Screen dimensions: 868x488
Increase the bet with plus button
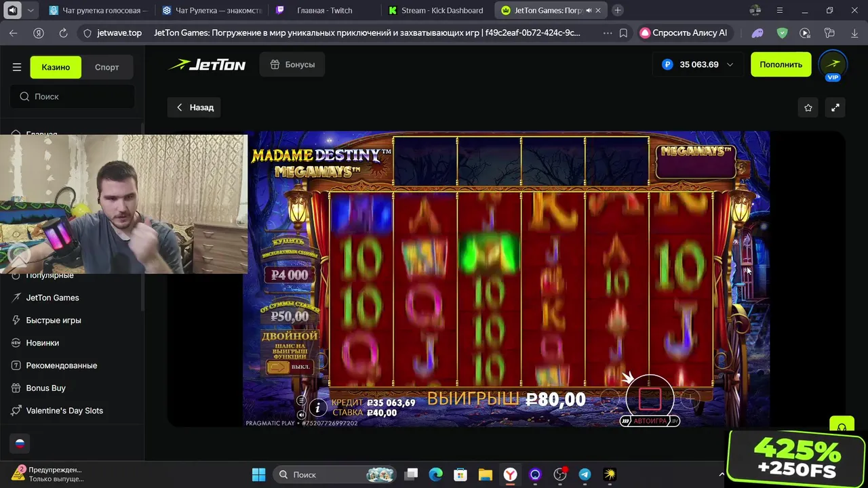coord(690,399)
